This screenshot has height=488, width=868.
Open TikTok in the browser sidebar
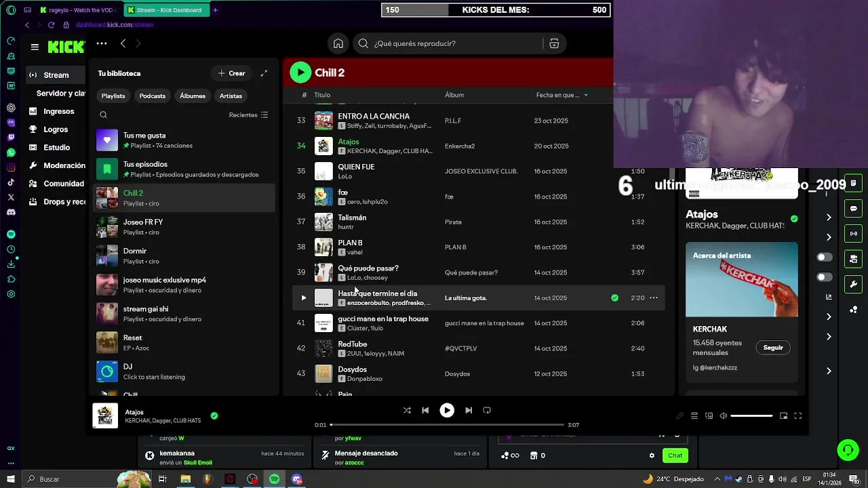[x=11, y=182]
